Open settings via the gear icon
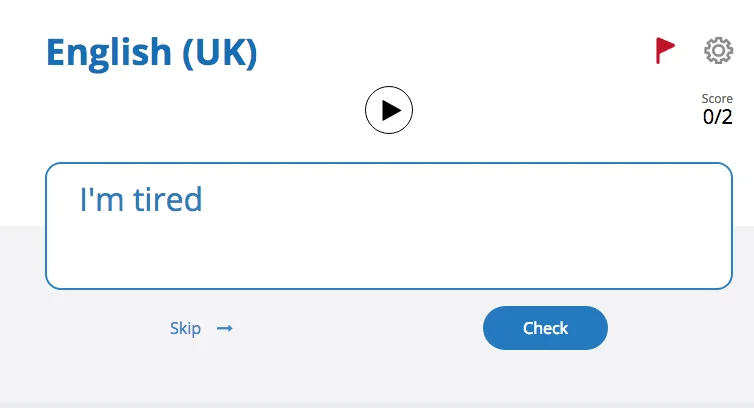Image resolution: width=754 pixels, height=408 pixels. click(718, 50)
